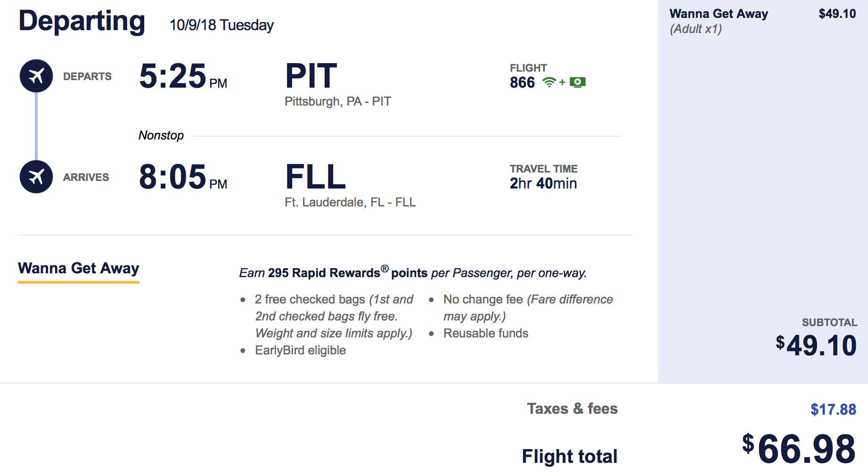Image resolution: width=868 pixels, height=476 pixels.
Task: Click the arriving airplane icon
Action: tap(36, 177)
